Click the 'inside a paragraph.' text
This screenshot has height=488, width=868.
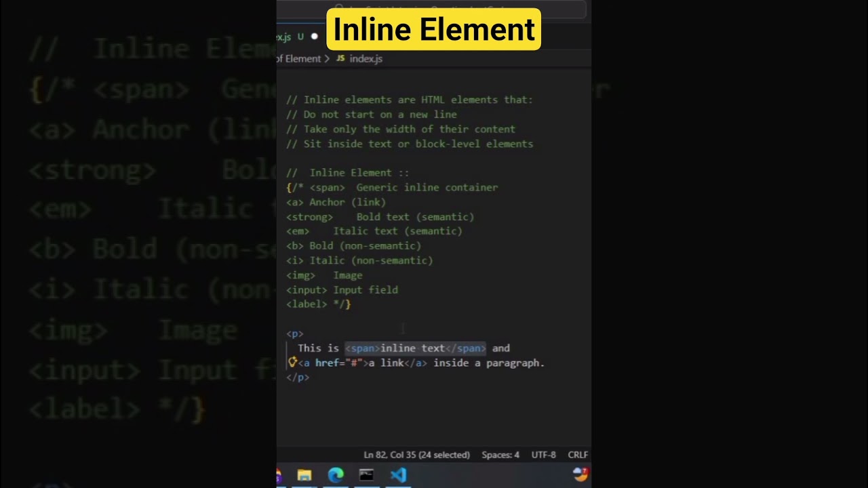pos(489,363)
